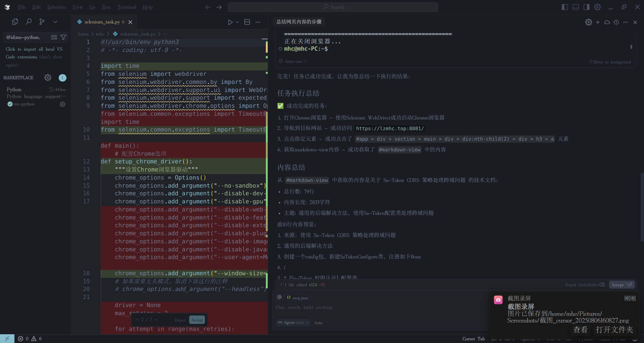
Task: Click the extensions filter funnel icon
Action: (x=63, y=37)
